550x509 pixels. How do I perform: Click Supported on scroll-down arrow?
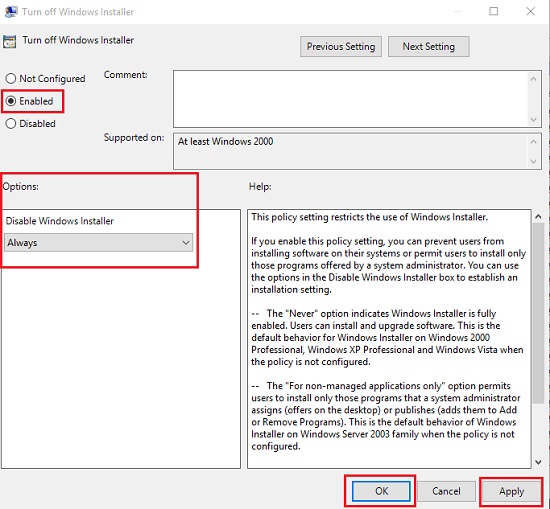[x=534, y=161]
